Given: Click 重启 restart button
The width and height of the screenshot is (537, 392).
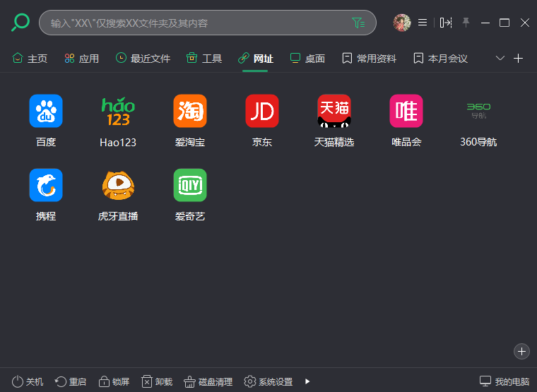Looking at the screenshot, I should [71, 381].
